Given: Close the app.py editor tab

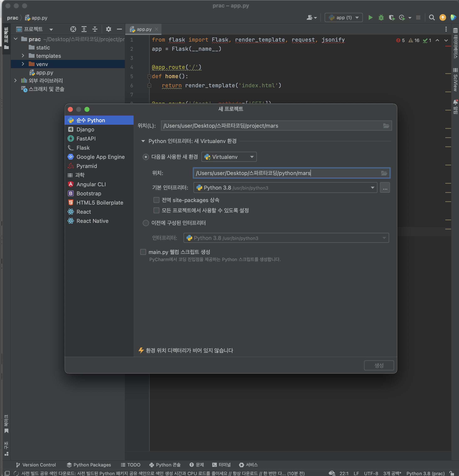Looking at the screenshot, I should point(156,29).
